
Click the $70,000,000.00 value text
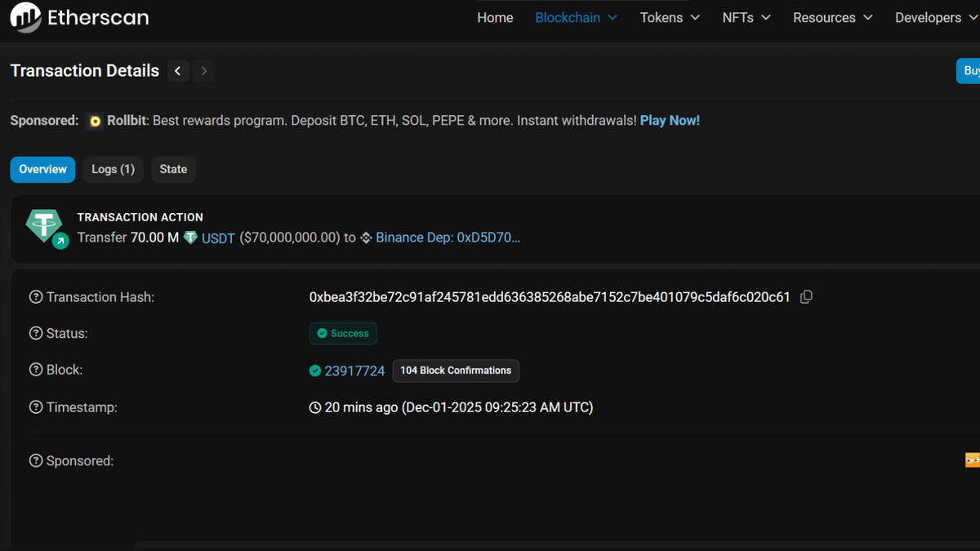pyautogui.click(x=289, y=238)
